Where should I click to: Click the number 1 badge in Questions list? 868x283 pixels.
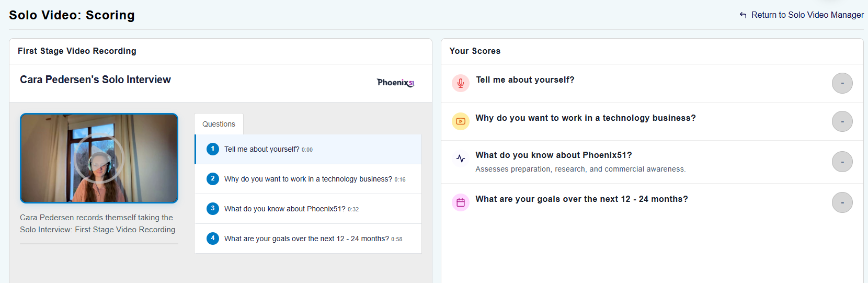pos(213,149)
